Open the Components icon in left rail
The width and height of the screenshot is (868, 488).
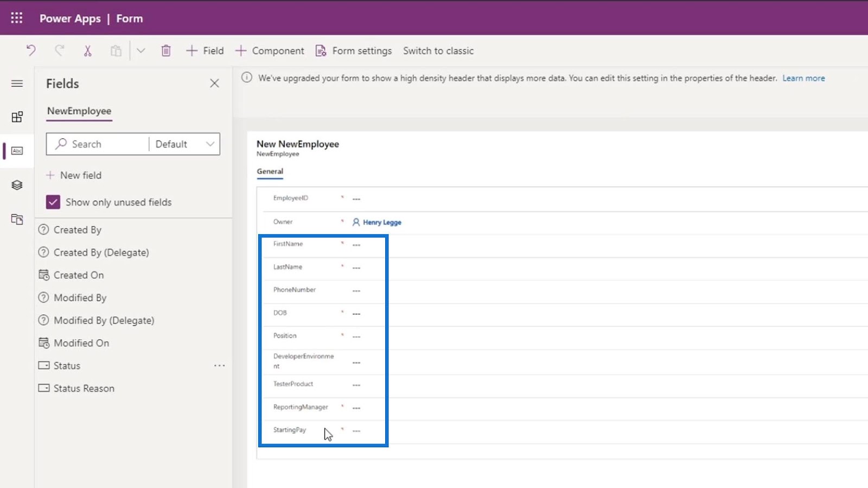point(17,117)
